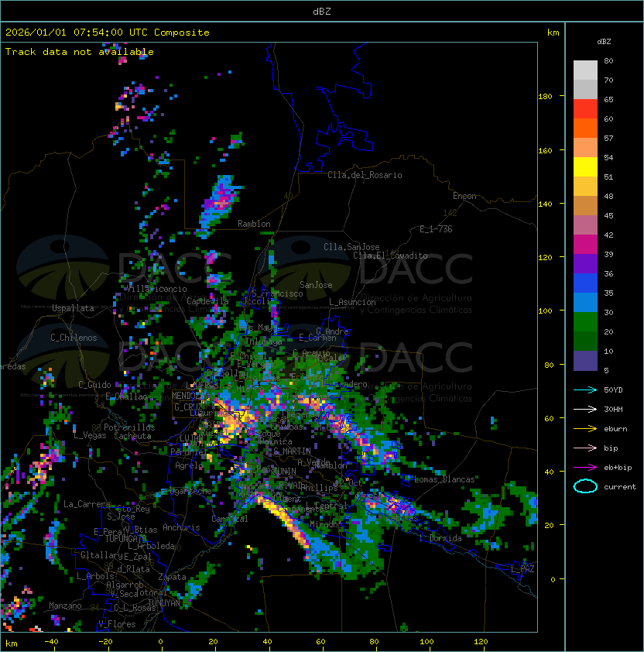Click the cyan 50YD arrow in legend
This screenshot has height=652, width=644.
click(x=585, y=389)
